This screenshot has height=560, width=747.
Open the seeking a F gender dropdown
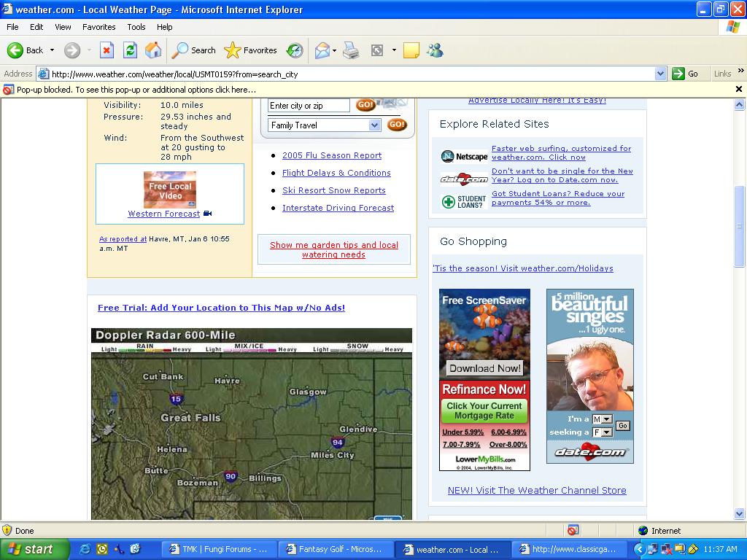pos(606,432)
